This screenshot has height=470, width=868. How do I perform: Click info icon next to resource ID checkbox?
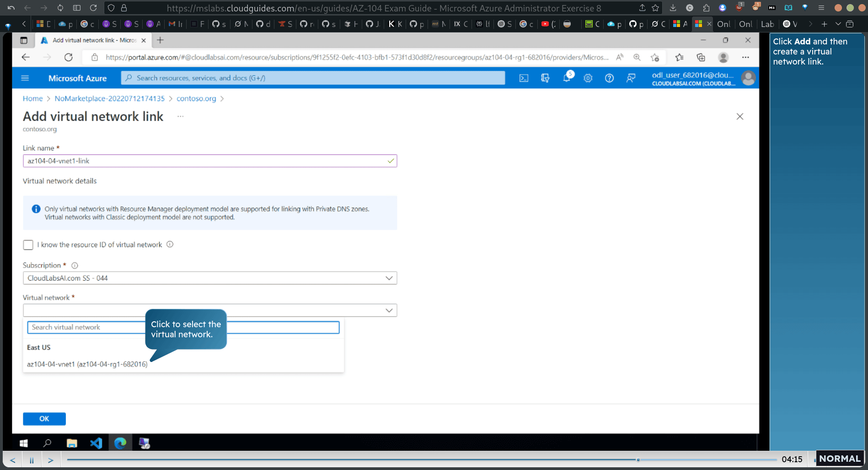coord(170,244)
